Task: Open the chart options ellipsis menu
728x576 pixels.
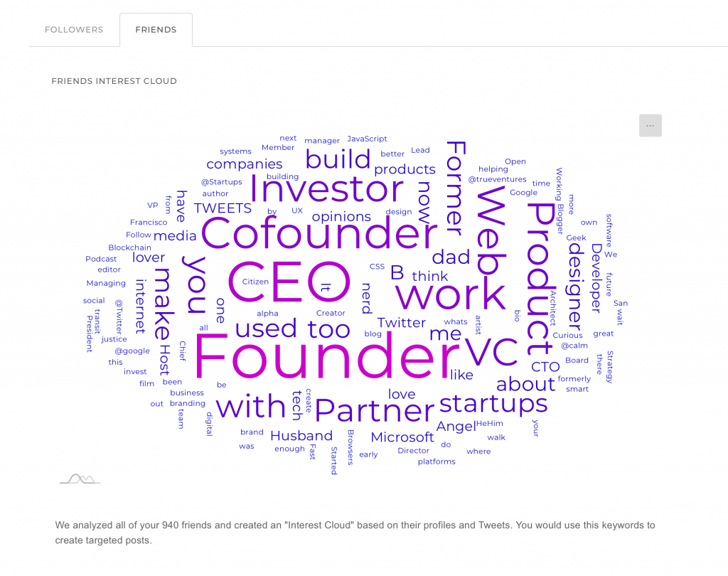Action: [650, 125]
